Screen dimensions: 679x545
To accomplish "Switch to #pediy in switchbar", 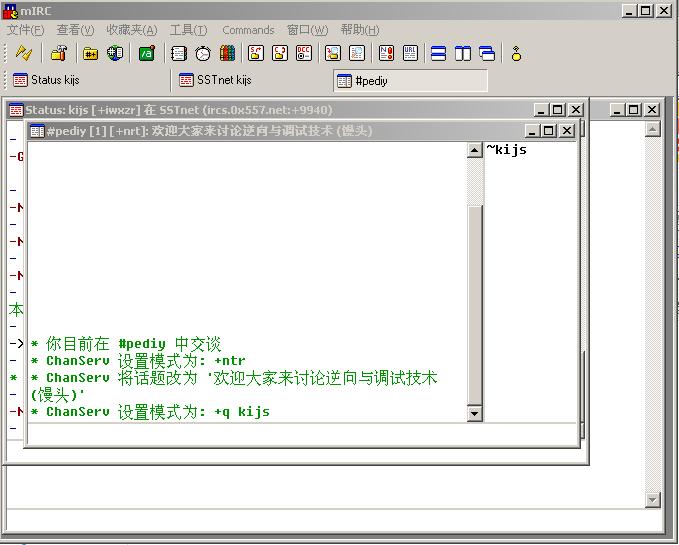I will click(x=411, y=81).
